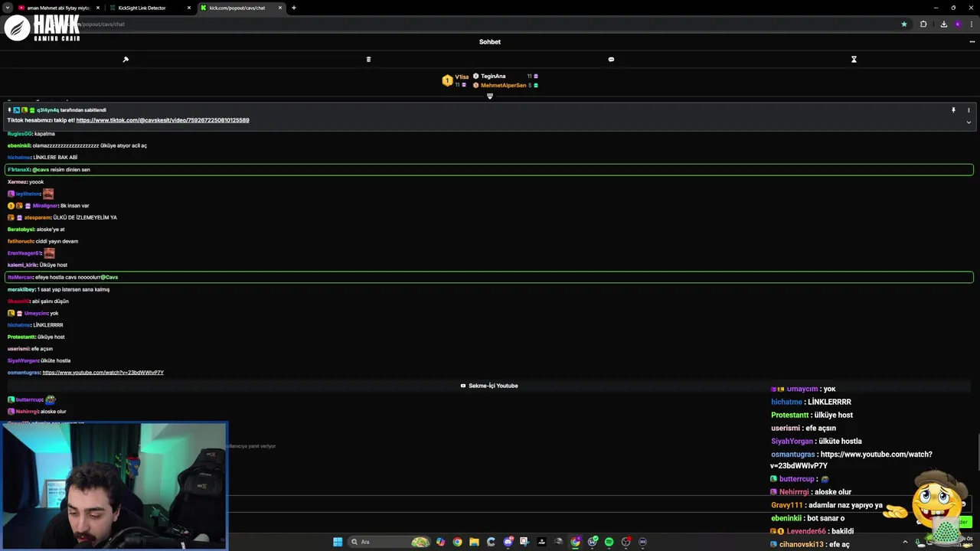The image size is (980, 551).
Task: Open the three-dots menu beside Sohbet
Action: pos(972,42)
